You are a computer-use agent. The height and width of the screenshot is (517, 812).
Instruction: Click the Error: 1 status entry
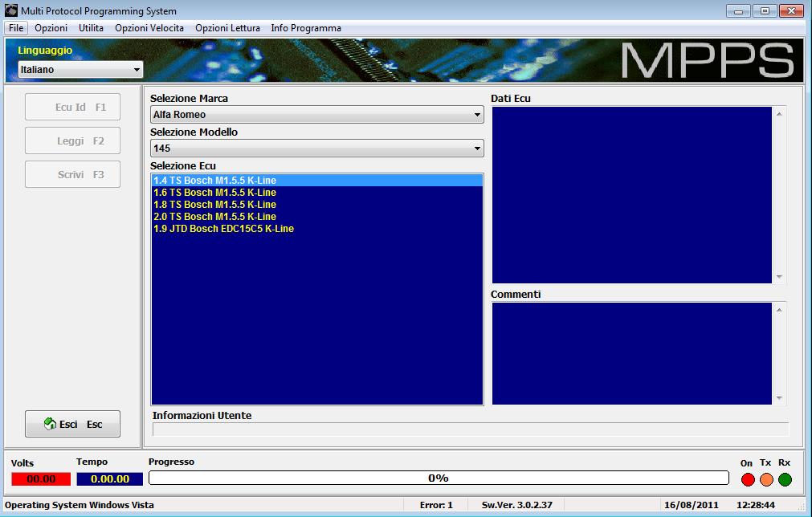(436, 505)
